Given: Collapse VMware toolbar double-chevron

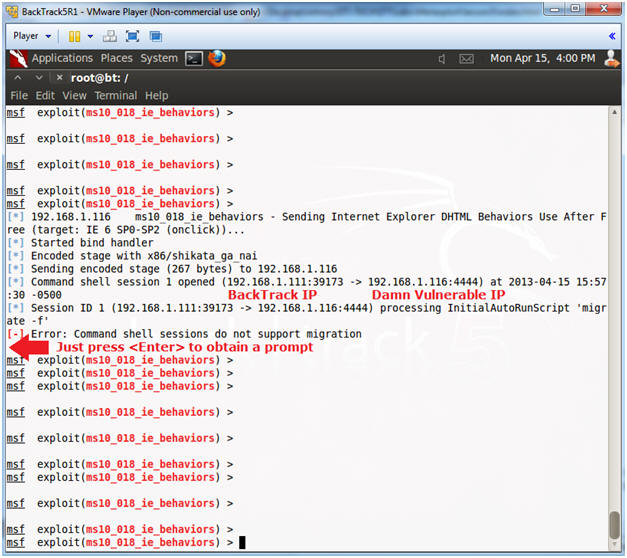Looking at the screenshot, I should click(612, 36).
